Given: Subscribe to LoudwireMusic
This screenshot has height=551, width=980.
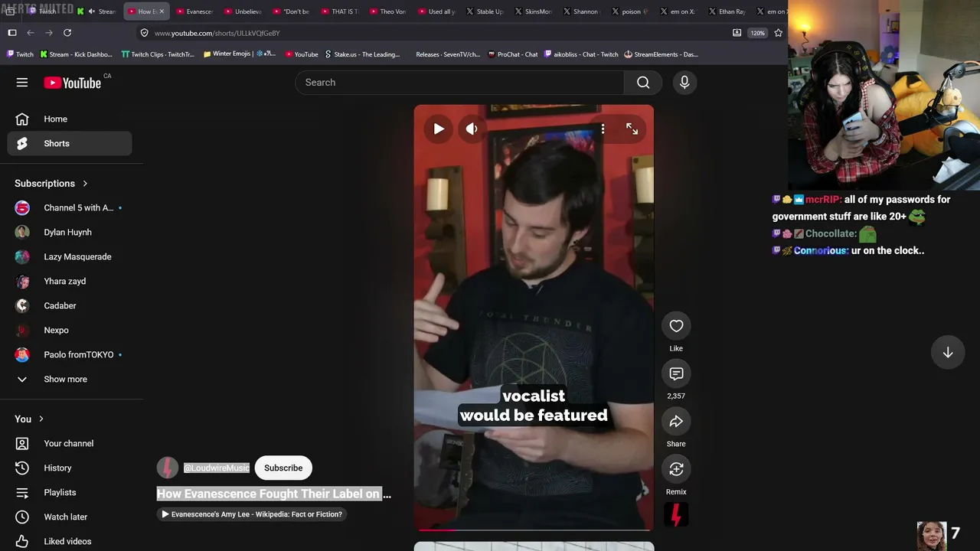Looking at the screenshot, I should (x=283, y=468).
